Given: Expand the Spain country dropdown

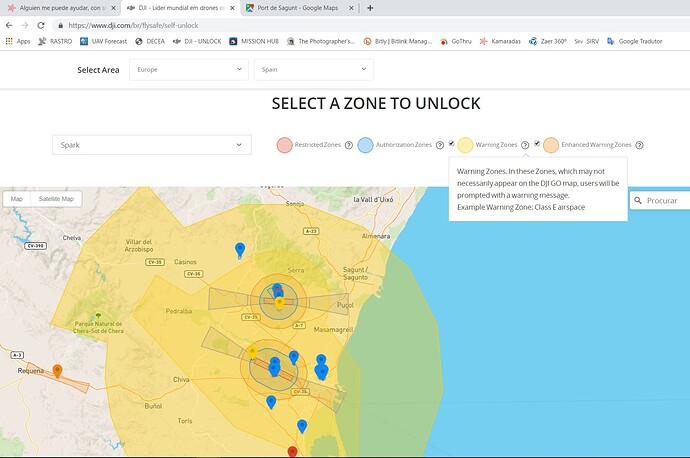Looking at the screenshot, I should 314,70.
